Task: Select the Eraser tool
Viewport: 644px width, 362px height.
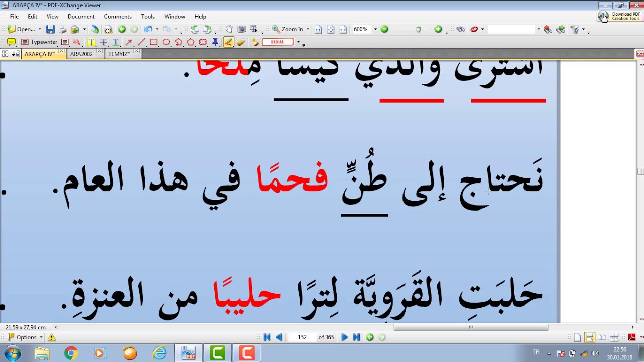Action: click(x=241, y=42)
